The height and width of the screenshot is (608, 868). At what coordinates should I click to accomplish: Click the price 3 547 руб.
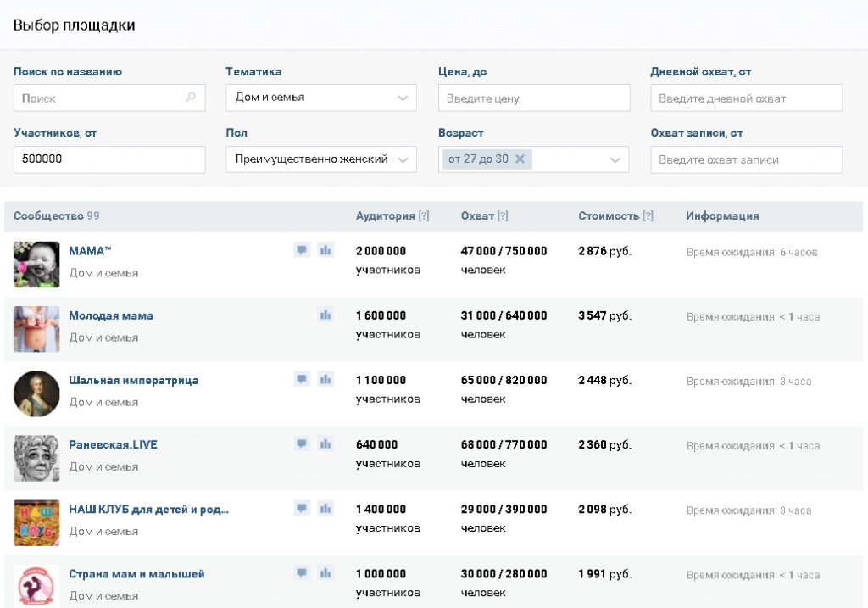604,315
